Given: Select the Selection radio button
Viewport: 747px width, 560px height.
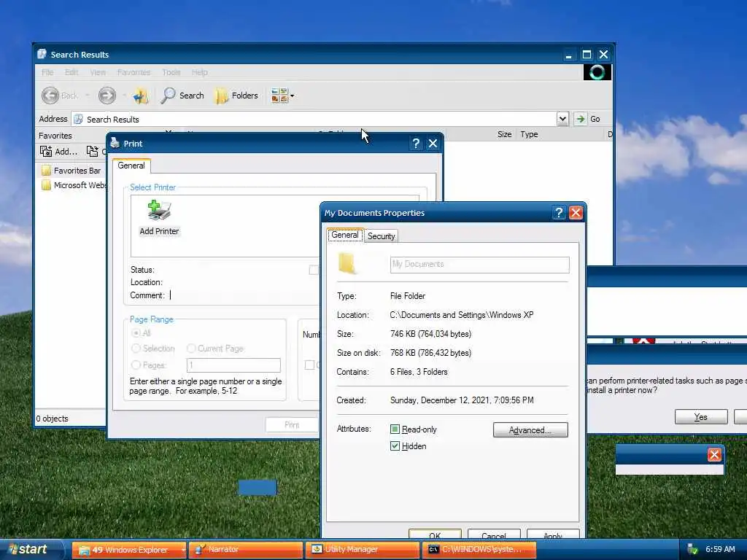Looking at the screenshot, I should 136,349.
